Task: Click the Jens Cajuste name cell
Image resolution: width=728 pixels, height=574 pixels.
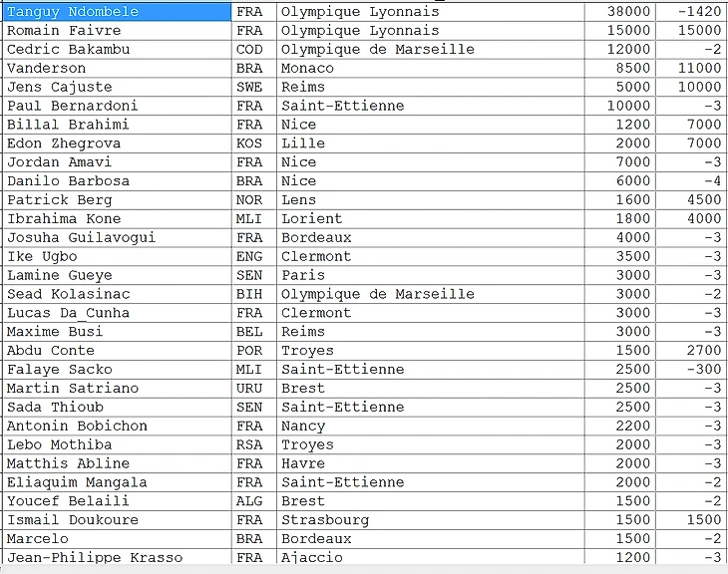Action: pyautogui.click(x=117, y=87)
